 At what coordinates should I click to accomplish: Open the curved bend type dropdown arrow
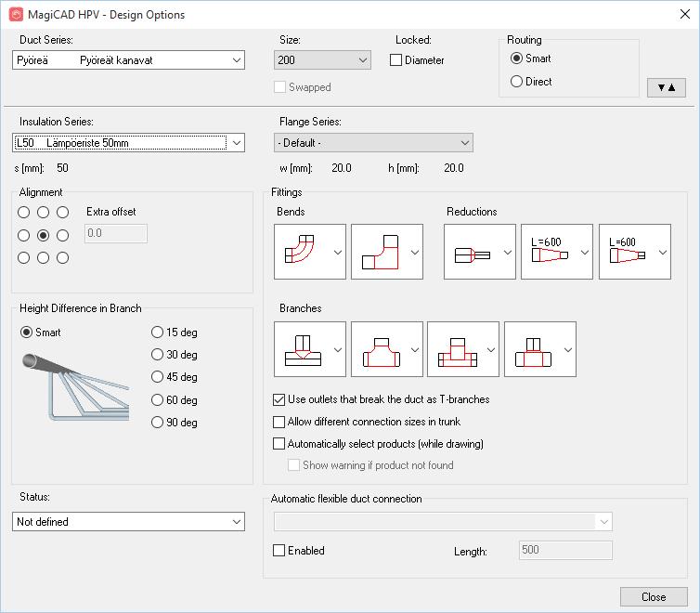point(338,253)
